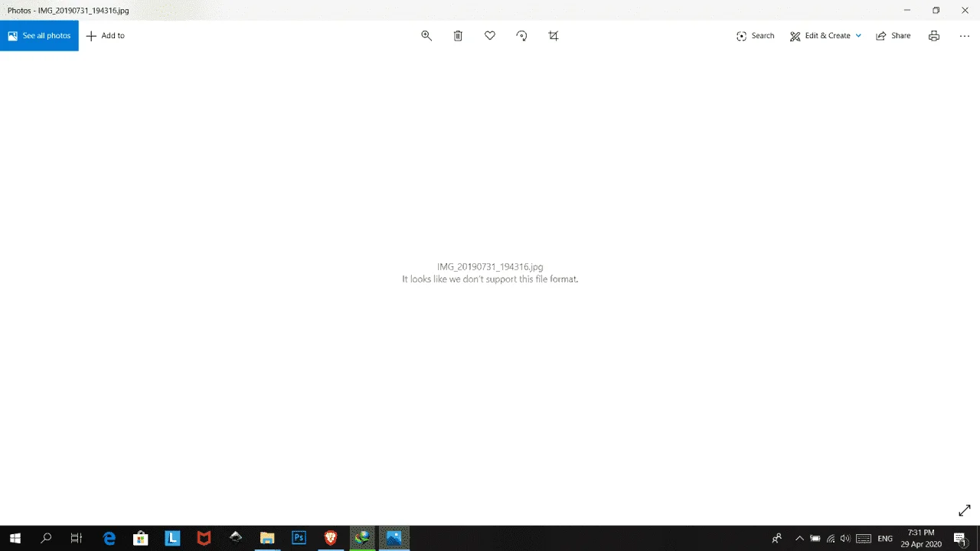The width and height of the screenshot is (980, 551).
Task: Show hidden system tray icons
Action: [x=799, y=538]
